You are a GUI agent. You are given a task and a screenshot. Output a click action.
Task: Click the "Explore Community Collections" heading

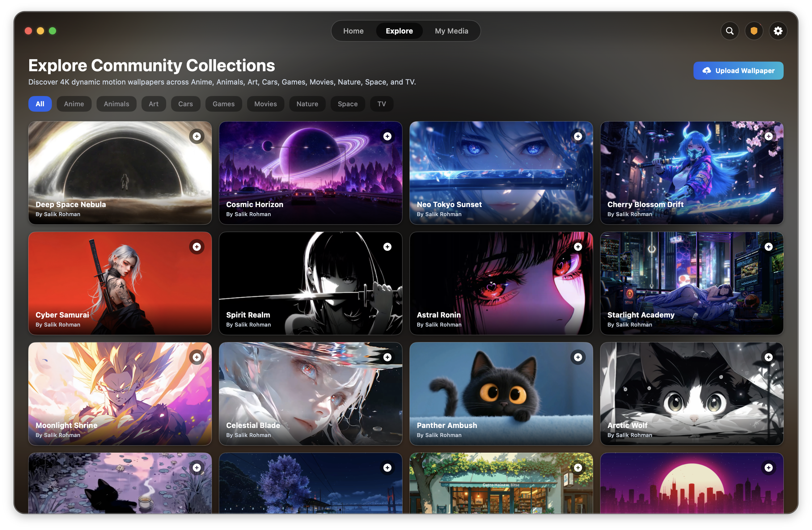pyautogui.click(x=151, y=65)
